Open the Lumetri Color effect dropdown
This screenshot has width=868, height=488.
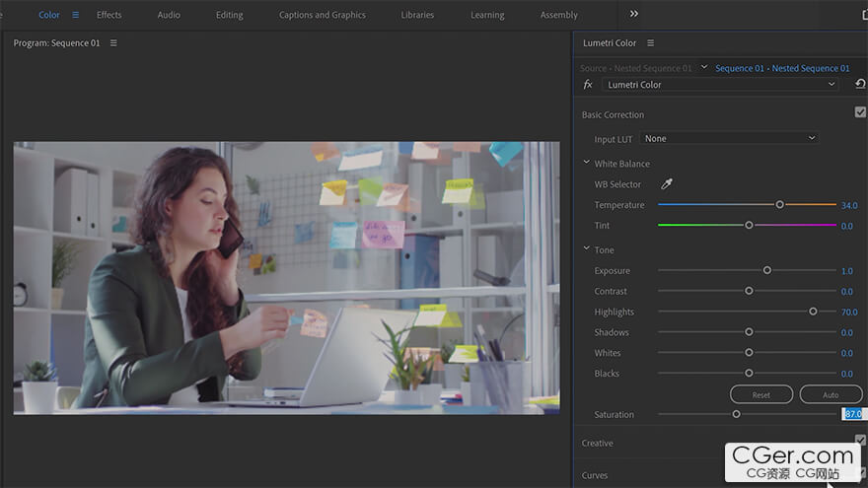point(720,85)
